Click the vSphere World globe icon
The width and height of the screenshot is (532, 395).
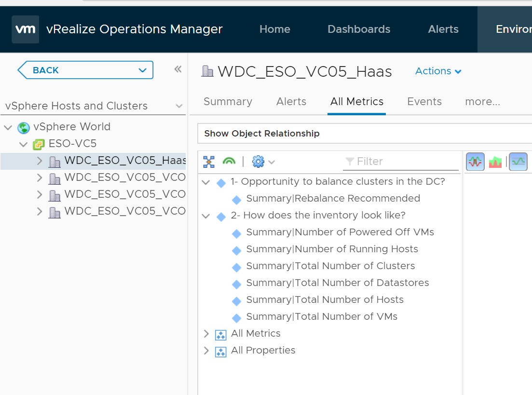[x=23, y=127]
